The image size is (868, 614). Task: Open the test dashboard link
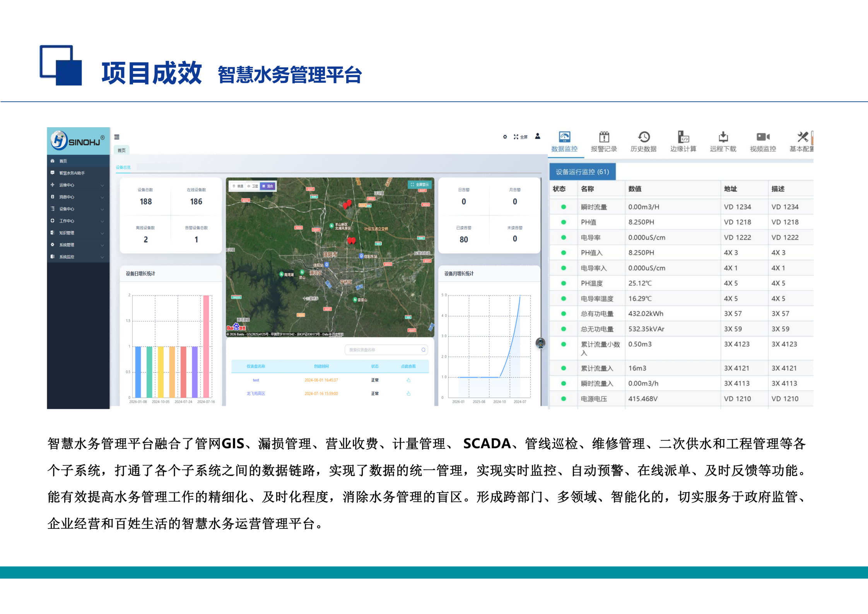pyautogui.click(x=256, y=380)
